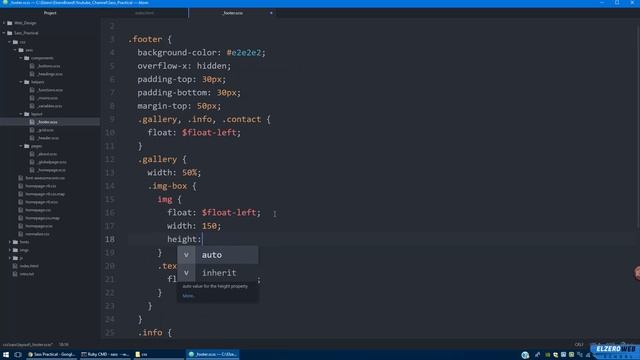Click the CRLF line ending indicator

pos(579,345)
